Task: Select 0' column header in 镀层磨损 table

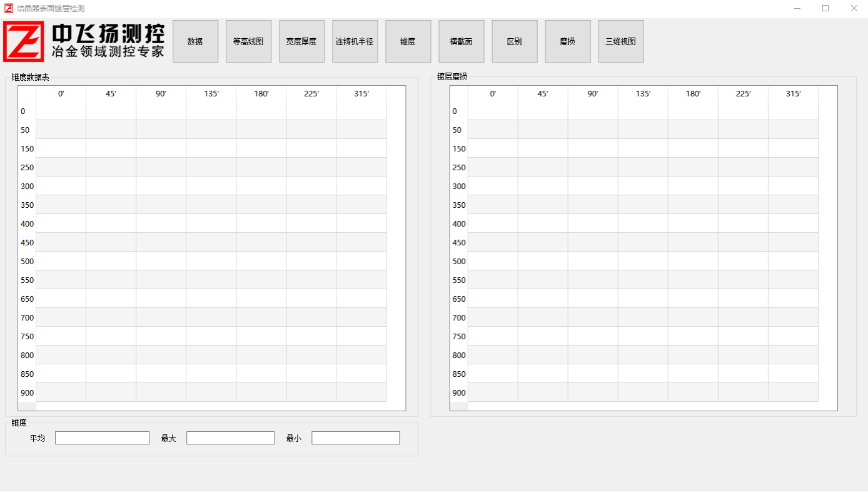Action: (x=493, y=94)
